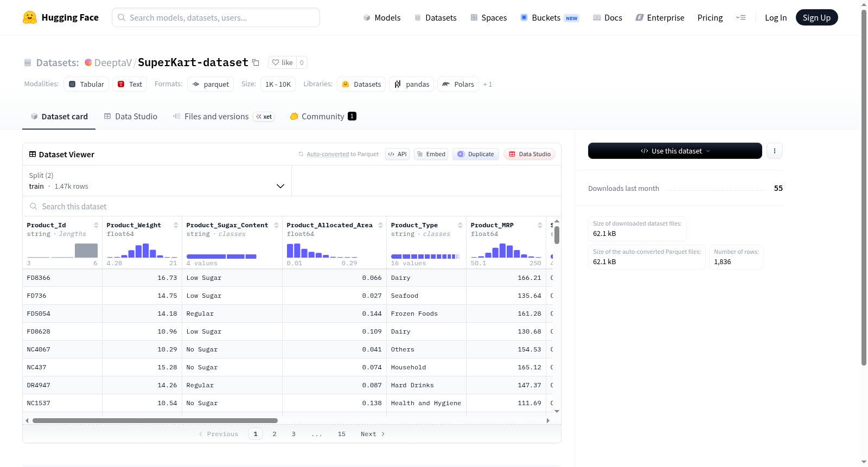Click the xet storage badge
The width and height of the screenshot is (868, 467).
(x=264, y=117)
